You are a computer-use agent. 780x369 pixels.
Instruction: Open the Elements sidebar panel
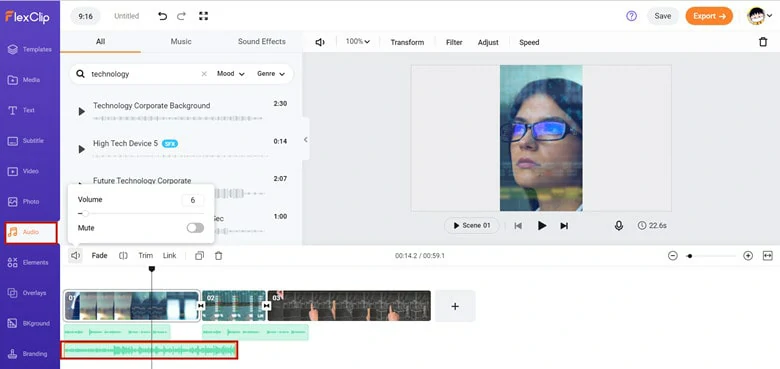point(30,263)
